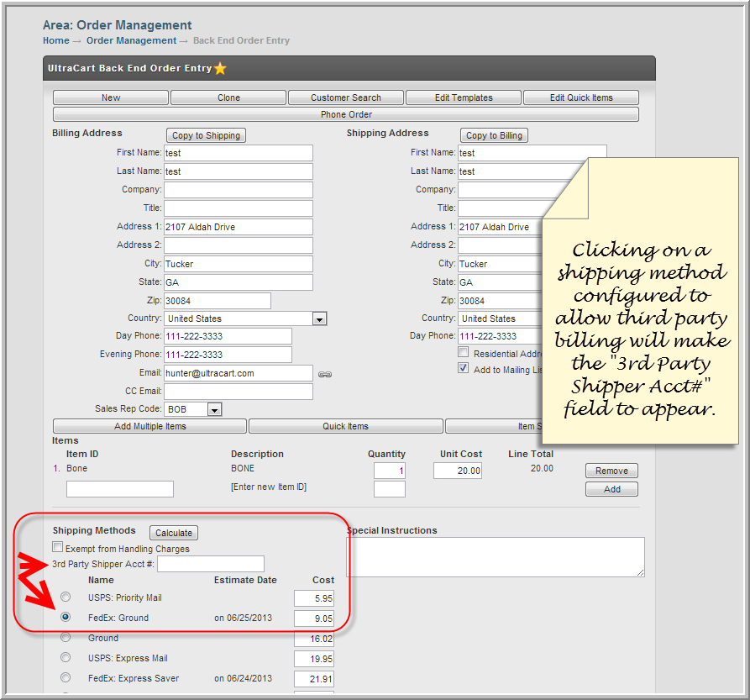Viewport: 750px width, 700px height.
Task: Click the Special Instructions text area
Action: coord(495,557)
